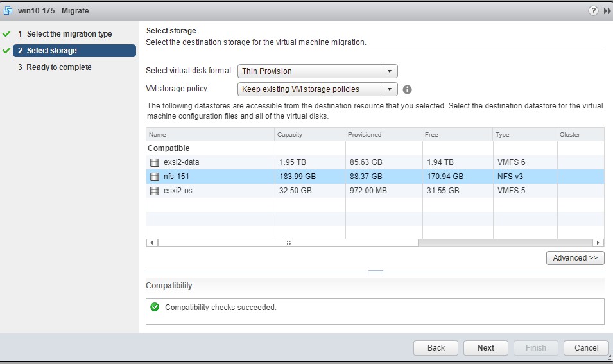Click the help question mark icon
The width and height of the screenshot is (613, 364).
click(x=593, y=10)
